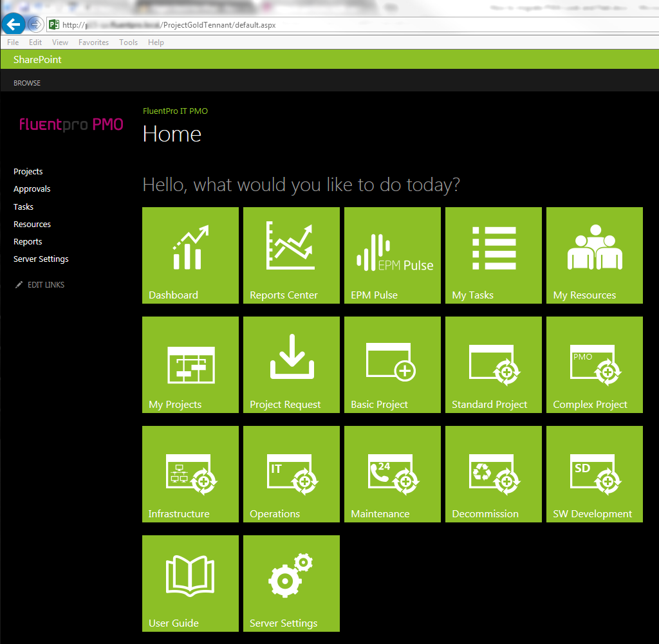Go to Resources in left navigation
Viewport: 659px width, 644px height.
click(32, 225)
